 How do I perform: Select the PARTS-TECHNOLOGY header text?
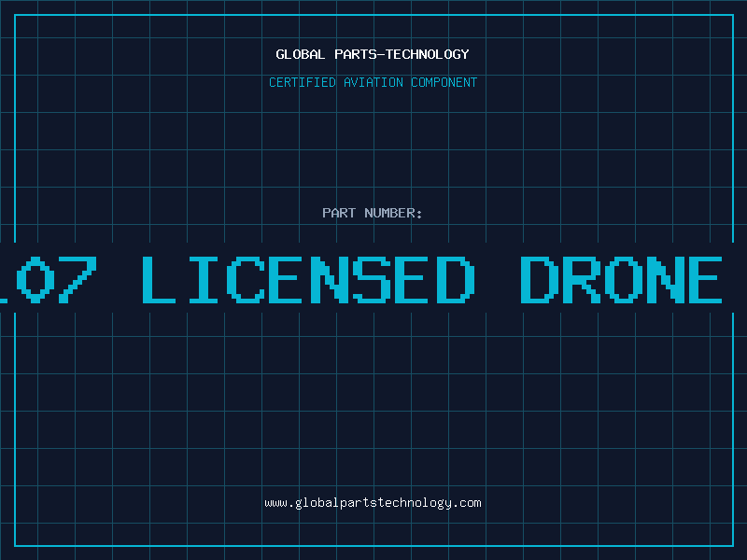click(402, 54)
